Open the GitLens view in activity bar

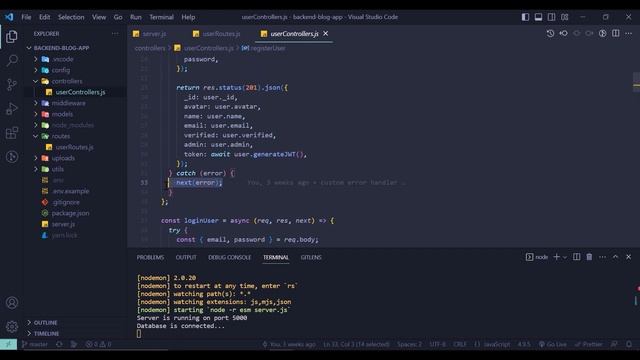tap(12, 157)
